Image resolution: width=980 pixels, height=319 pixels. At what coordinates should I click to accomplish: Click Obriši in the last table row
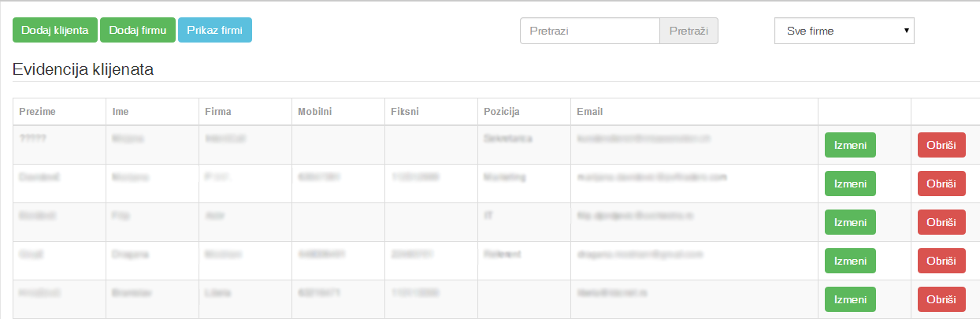941,299
